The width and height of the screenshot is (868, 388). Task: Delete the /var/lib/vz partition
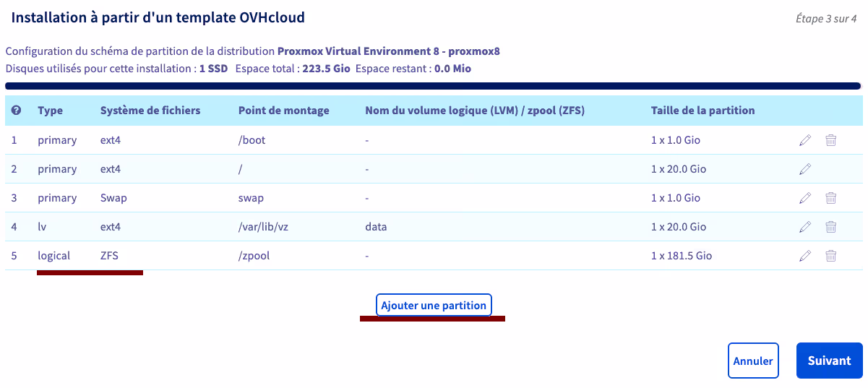coord(831,227)
